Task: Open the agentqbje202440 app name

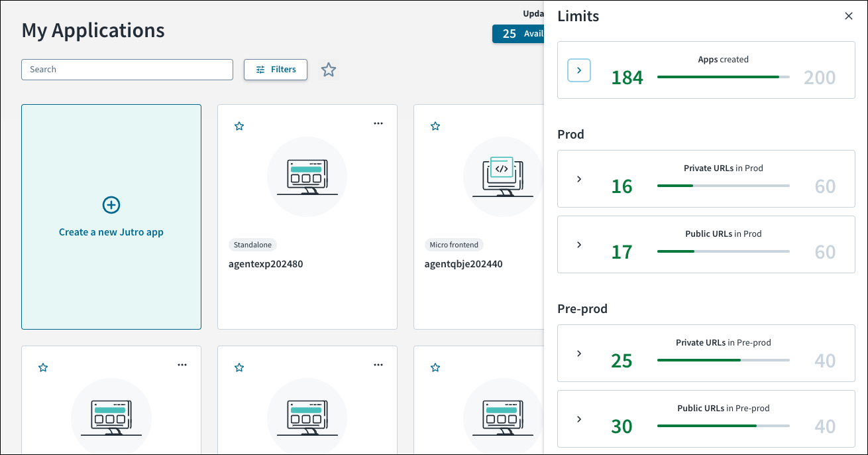Action: (463, 264)
